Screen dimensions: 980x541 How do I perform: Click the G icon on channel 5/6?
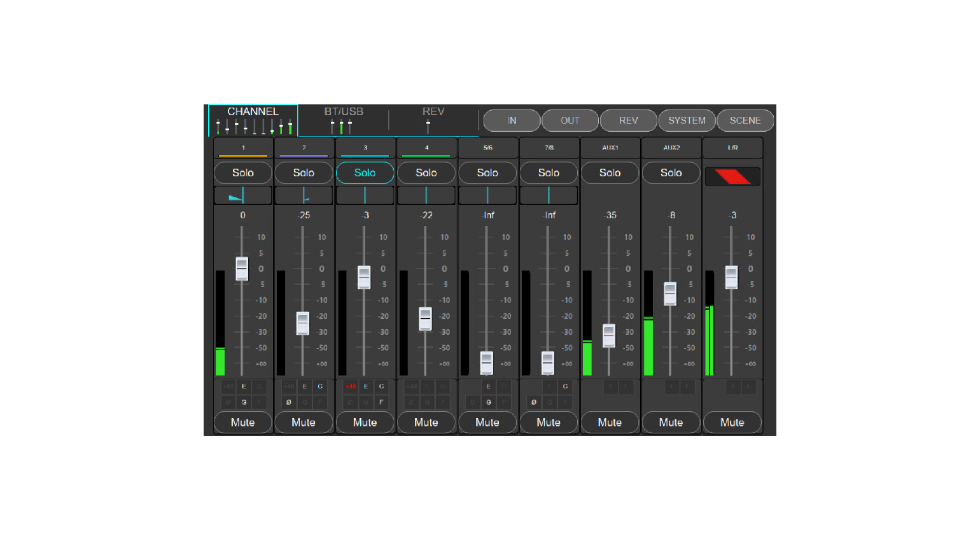click(x=488, y=402)
